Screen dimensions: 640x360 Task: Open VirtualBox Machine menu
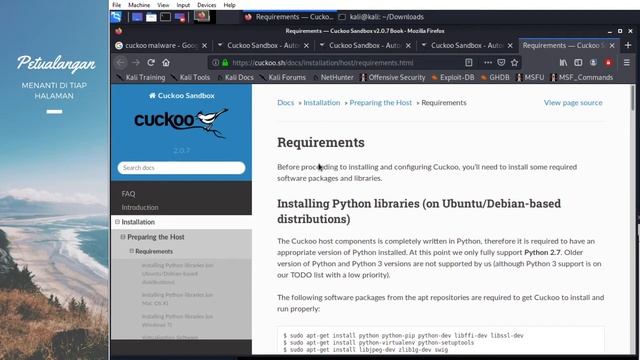pyautogui.click(x=139, y=5)
